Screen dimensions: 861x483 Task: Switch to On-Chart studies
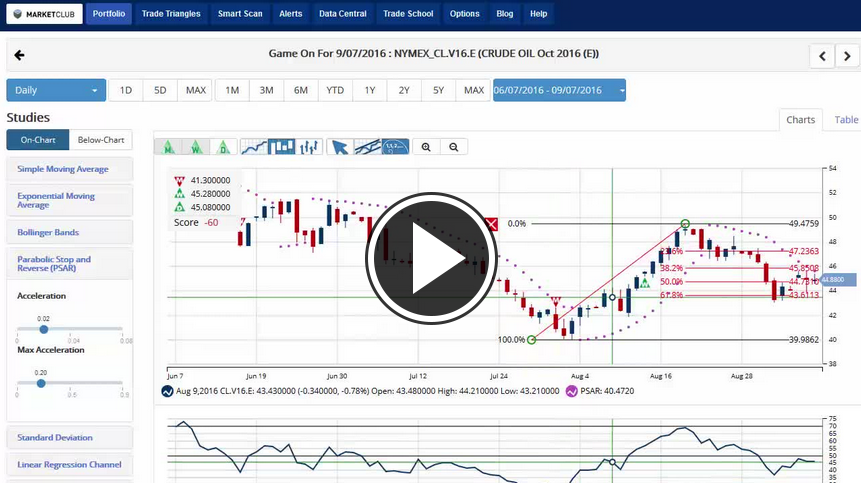(38, 140)
